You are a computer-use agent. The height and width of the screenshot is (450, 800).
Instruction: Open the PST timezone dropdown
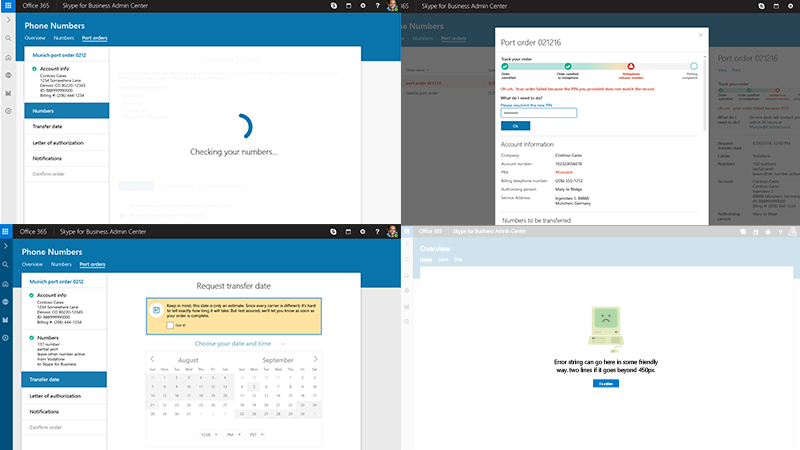pos(256,435)
